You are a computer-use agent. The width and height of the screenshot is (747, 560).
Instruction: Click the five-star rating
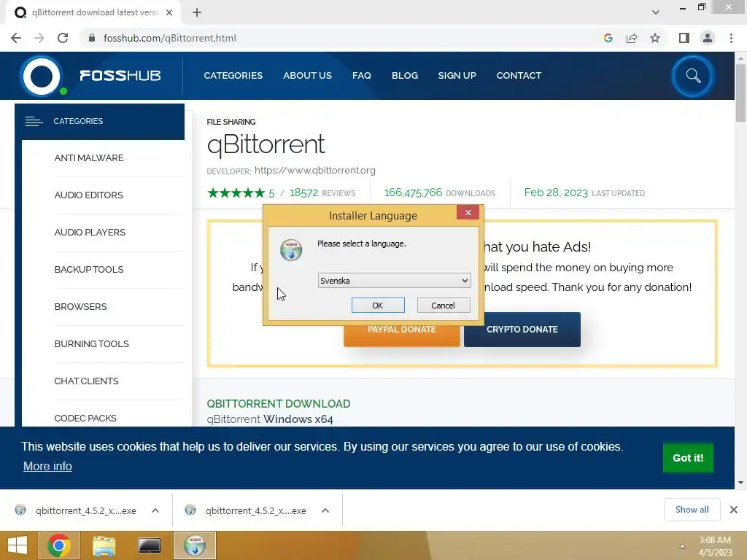click(236, 192)
